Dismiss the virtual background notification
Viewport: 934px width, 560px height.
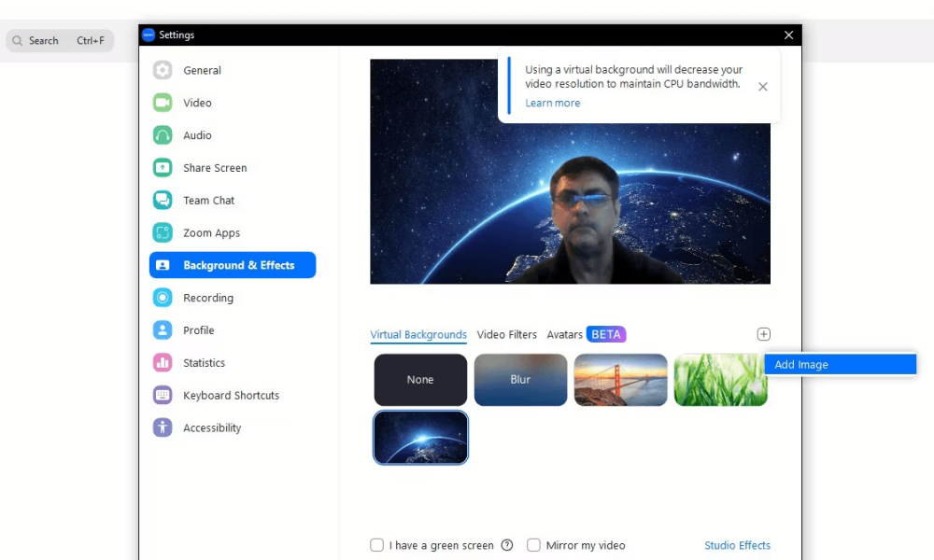[x=762, y=87]
